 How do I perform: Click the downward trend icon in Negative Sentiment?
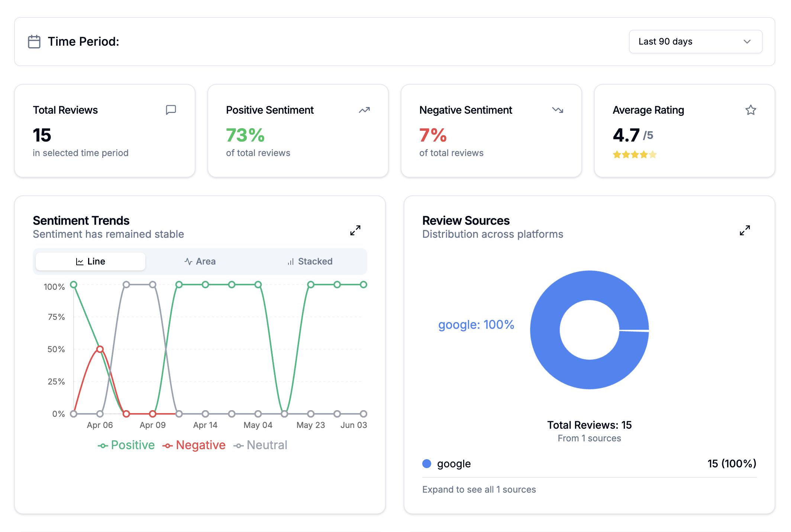coord(558,110)
